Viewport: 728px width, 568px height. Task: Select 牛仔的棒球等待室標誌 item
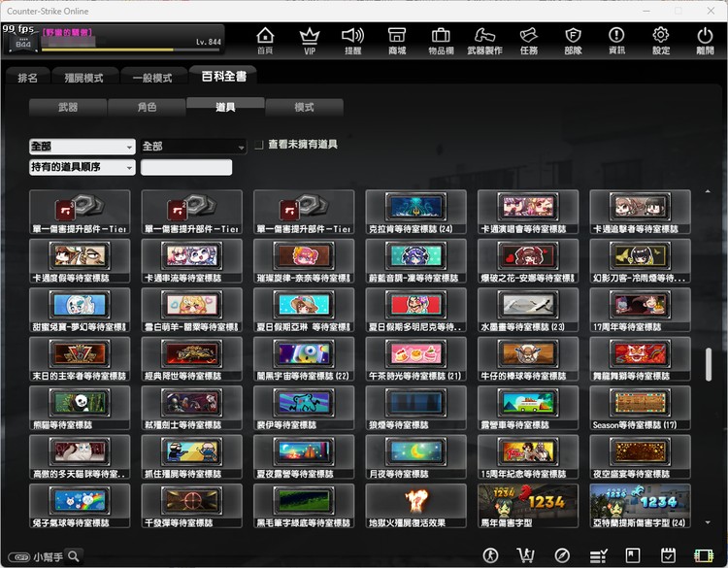coord(528,359)
